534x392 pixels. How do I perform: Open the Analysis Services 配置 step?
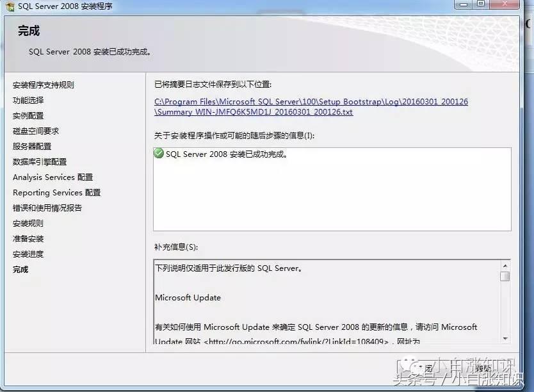(x=52, y=177)
